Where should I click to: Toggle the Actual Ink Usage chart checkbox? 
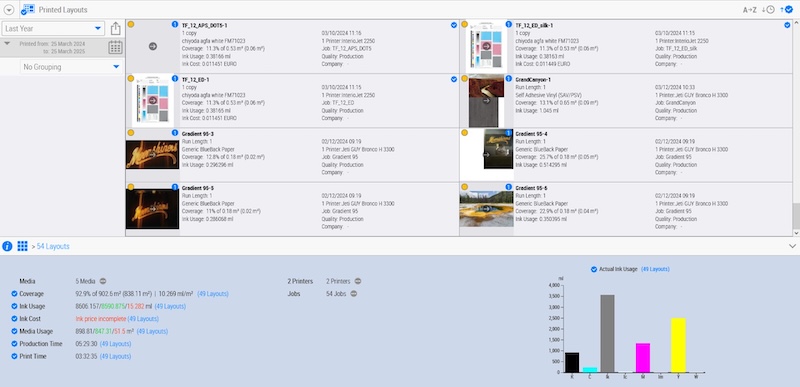(x=594, y=269)
